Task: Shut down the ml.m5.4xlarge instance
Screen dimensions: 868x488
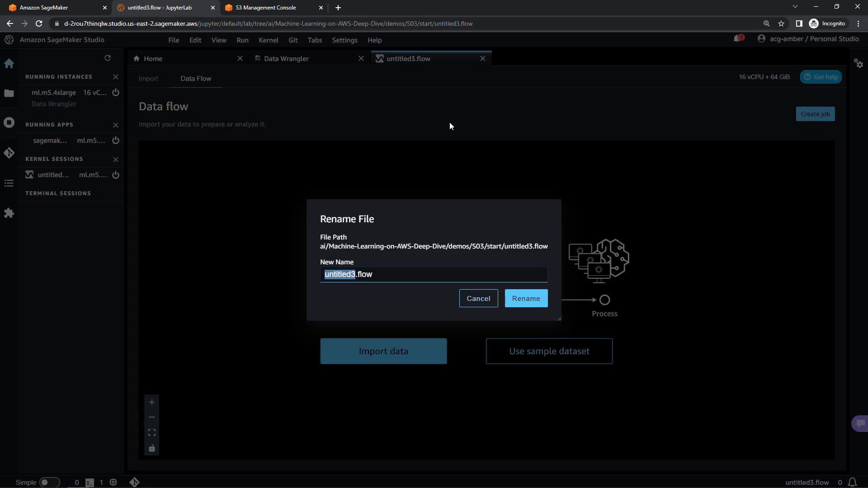Action: pos(116,93)
